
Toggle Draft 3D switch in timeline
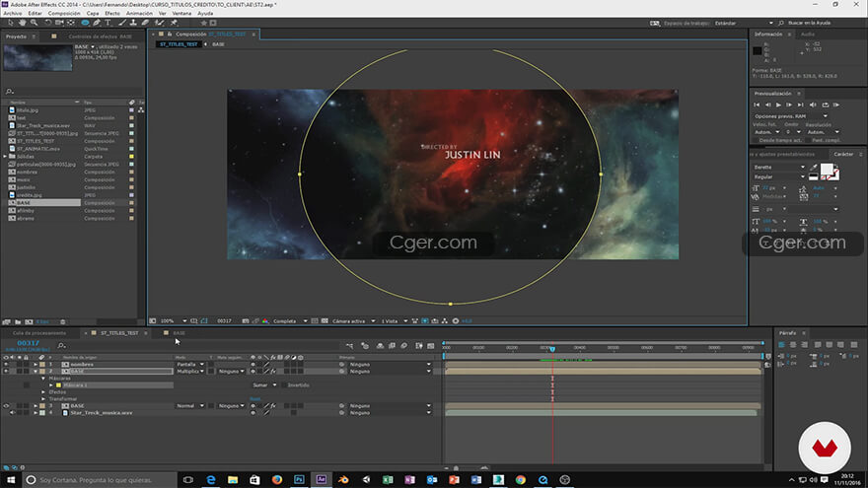[x=365, y=346]
